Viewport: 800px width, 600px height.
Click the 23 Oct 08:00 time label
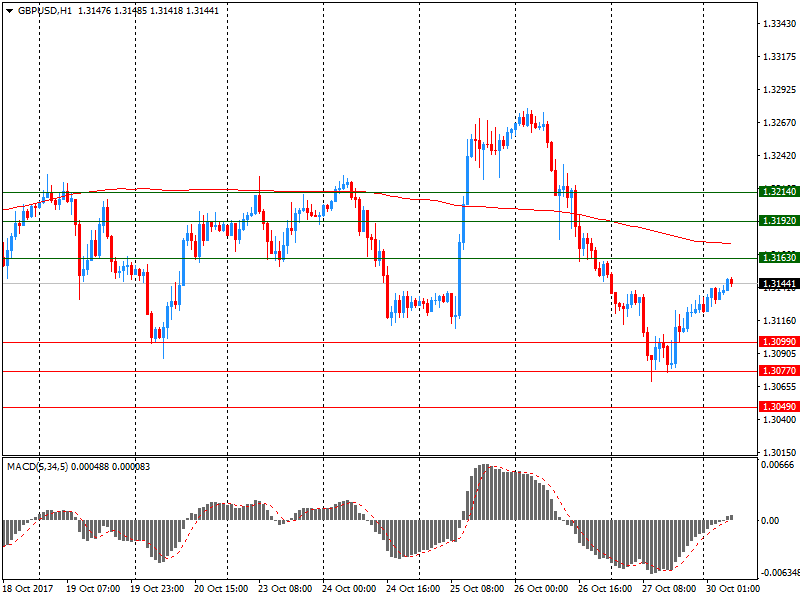tap(285, 589)
